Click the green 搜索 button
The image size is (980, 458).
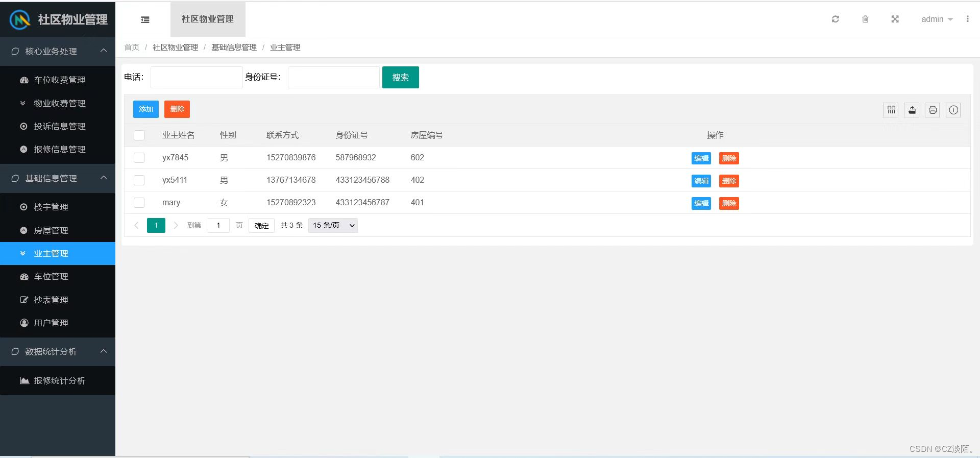coord(401,77)
